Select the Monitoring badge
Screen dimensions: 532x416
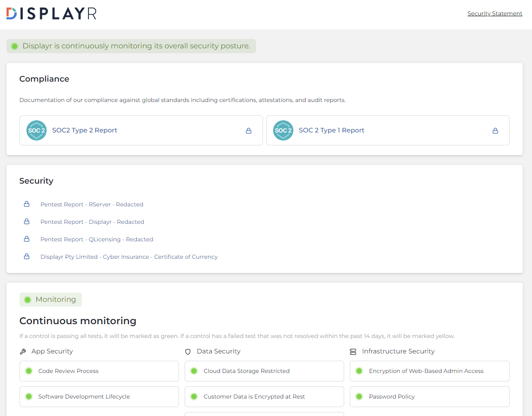tap(50, 299)
